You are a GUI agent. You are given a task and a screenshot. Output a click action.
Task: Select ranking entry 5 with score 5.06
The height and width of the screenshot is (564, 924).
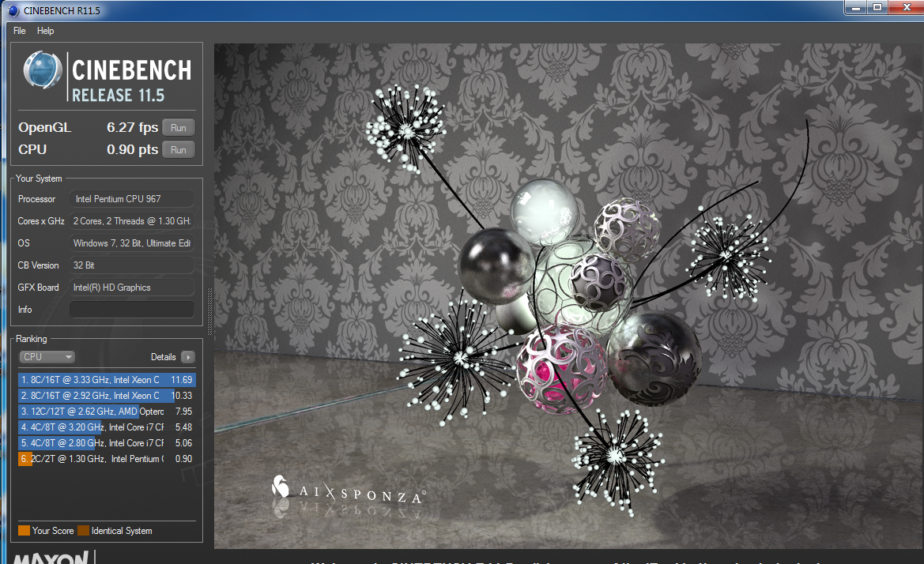pos(107,442)
